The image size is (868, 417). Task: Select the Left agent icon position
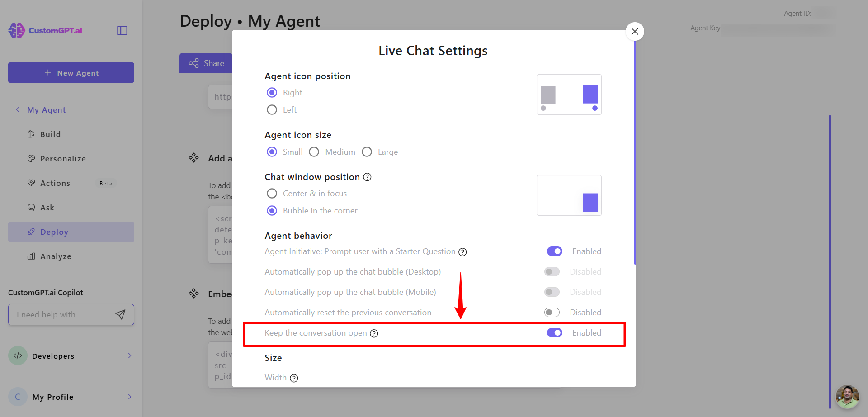[x=272, y=110]
